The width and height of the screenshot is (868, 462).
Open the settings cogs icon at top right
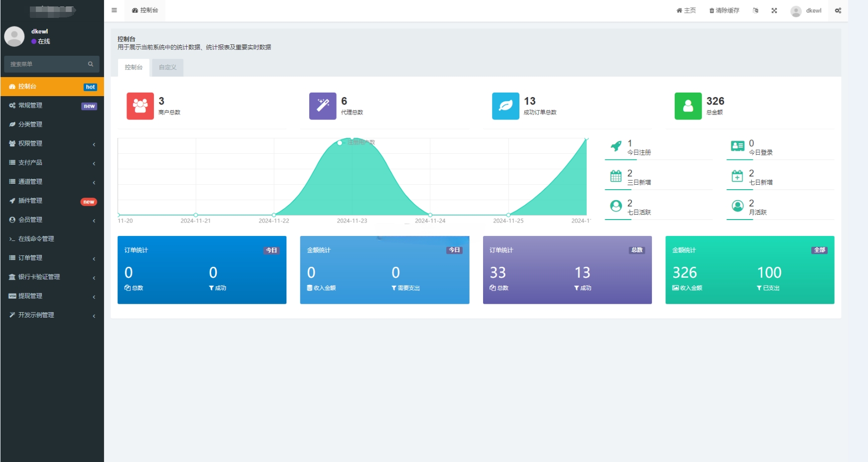click(838, 10)
